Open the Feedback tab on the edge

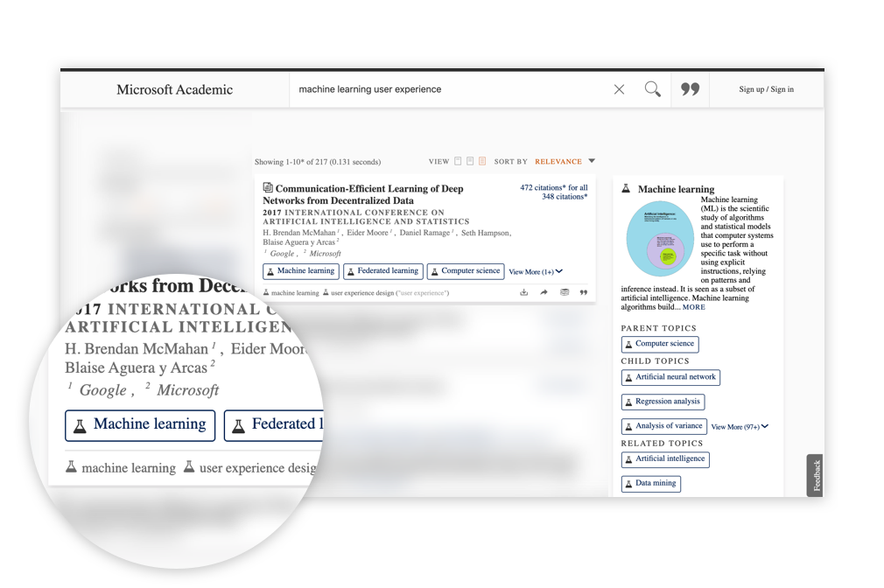tap(815, 476)
